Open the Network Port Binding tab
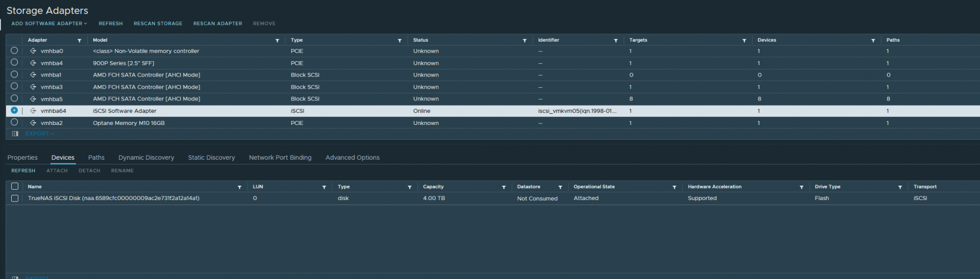This screenshot has width=980, height=279. click(x=280, y=158)
